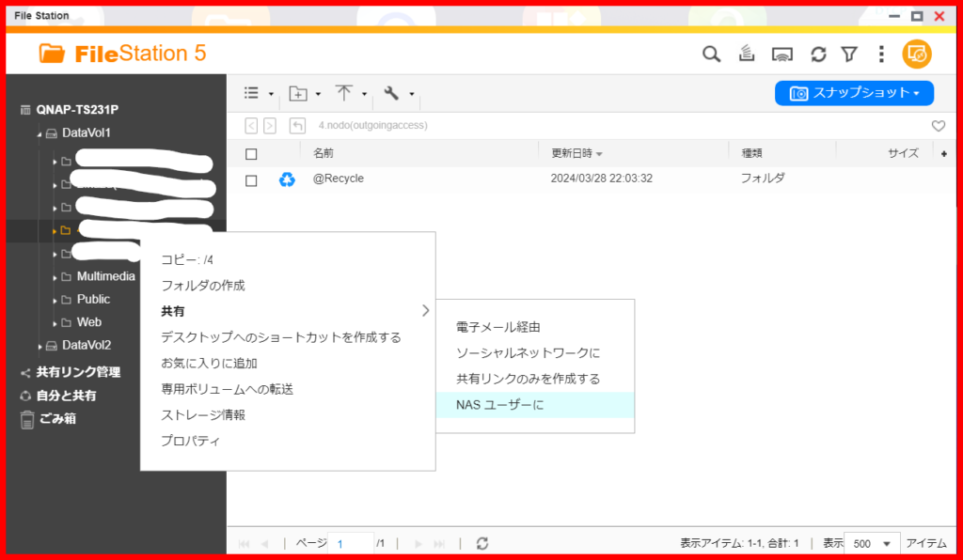
Task: Add path to favorites with heart icon
Action: 939,126
